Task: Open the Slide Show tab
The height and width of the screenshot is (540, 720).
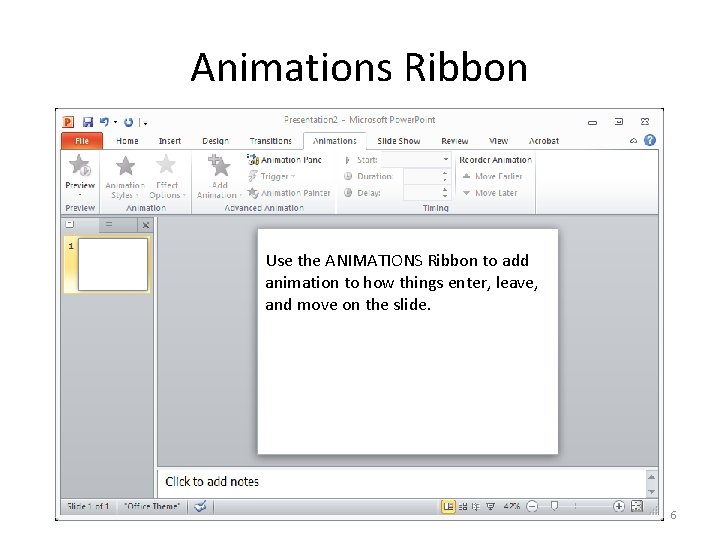Action: coord(399,141)
